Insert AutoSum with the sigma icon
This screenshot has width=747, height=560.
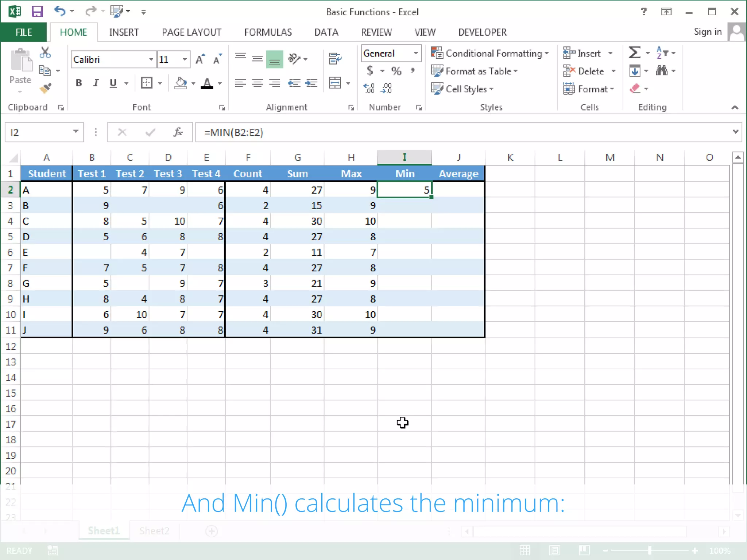coord(635,53)
